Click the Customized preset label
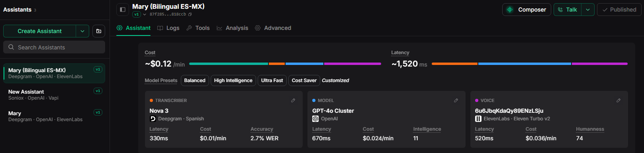 [335, 80]
